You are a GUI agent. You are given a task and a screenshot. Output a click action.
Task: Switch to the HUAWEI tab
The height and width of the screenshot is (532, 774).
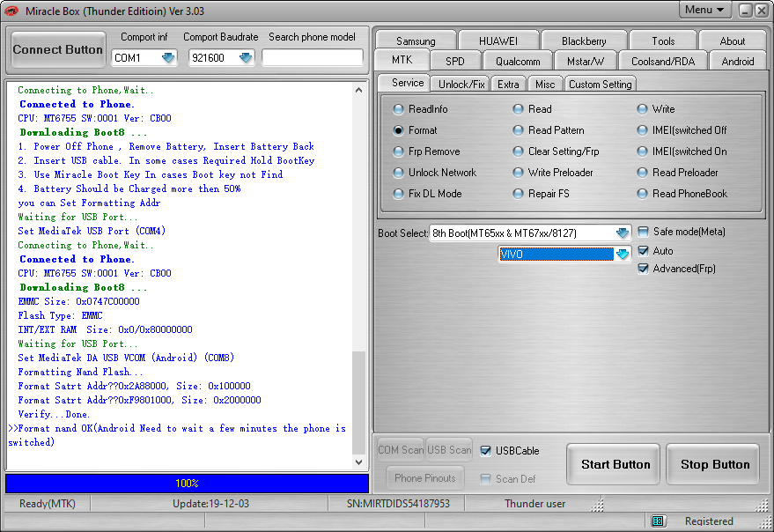click(498, 41)
